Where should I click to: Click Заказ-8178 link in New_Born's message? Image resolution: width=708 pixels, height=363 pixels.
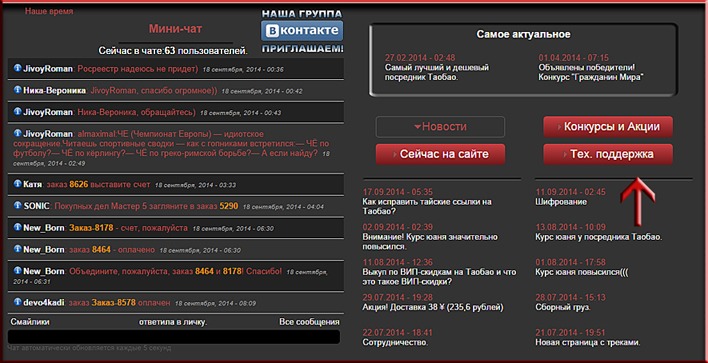pyautogui.click(x=91, y=228)
